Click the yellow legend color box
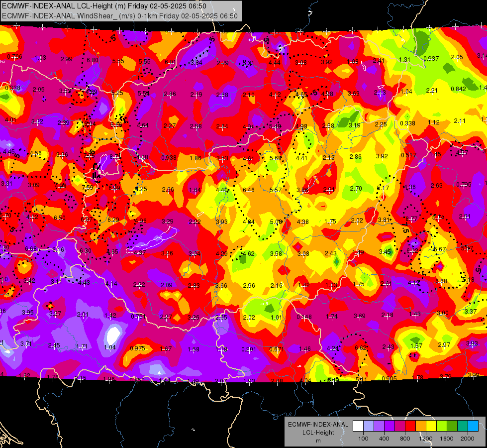Viewport: 487px width, 448px height. pyautogui.click(x=431, y=426)
